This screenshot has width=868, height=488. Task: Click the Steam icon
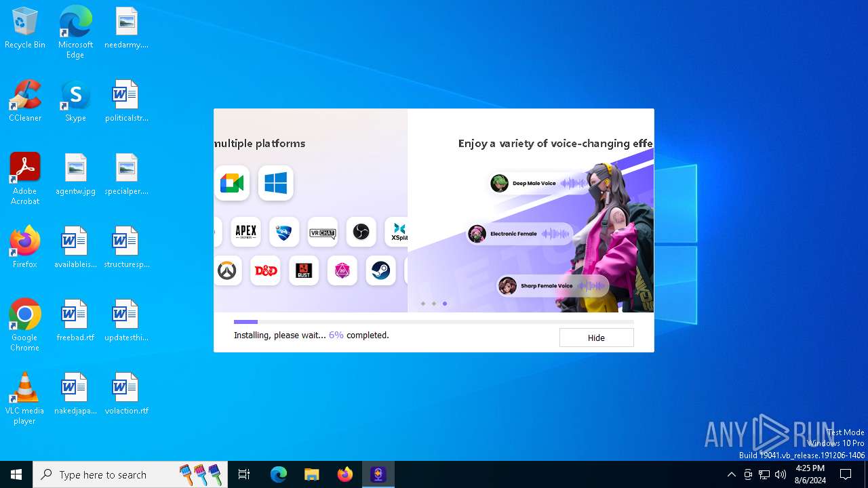[x=381, y=271]
